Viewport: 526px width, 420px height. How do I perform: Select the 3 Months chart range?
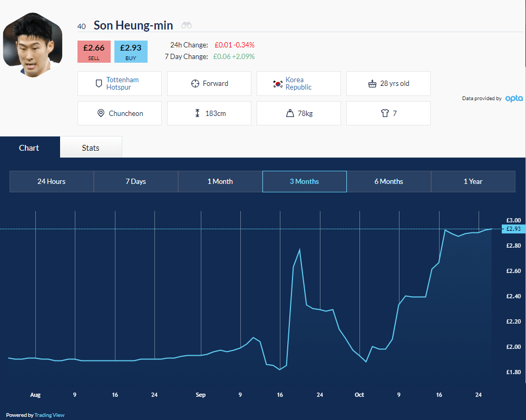(x=304, y=181)
